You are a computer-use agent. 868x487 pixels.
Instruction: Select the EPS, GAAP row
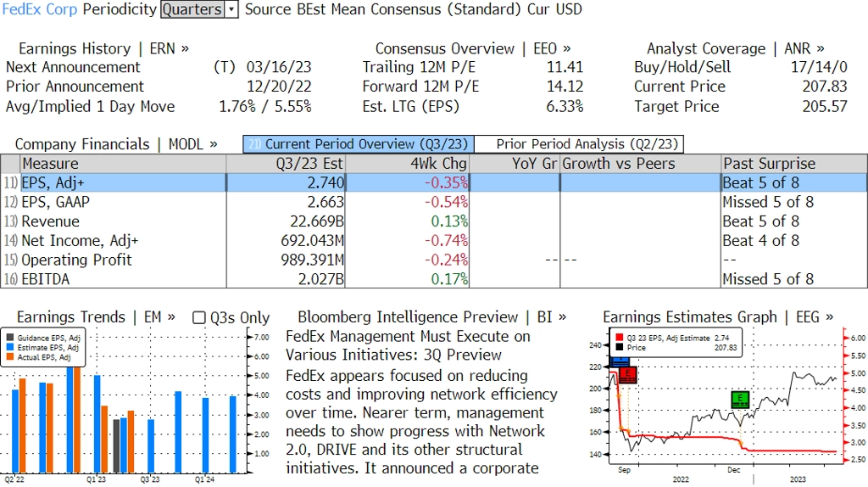click(x=434, y=202)
